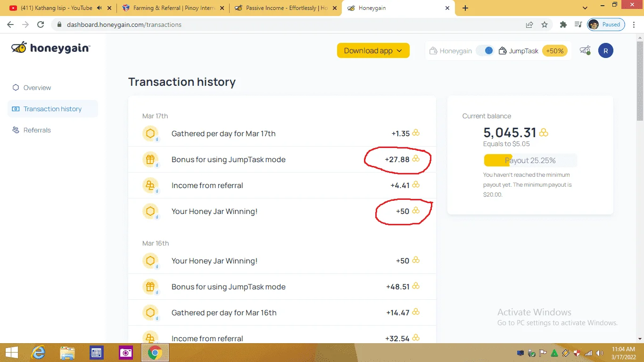Open a new browser tab
Screen dimensions: 644x362
(465, 8)
